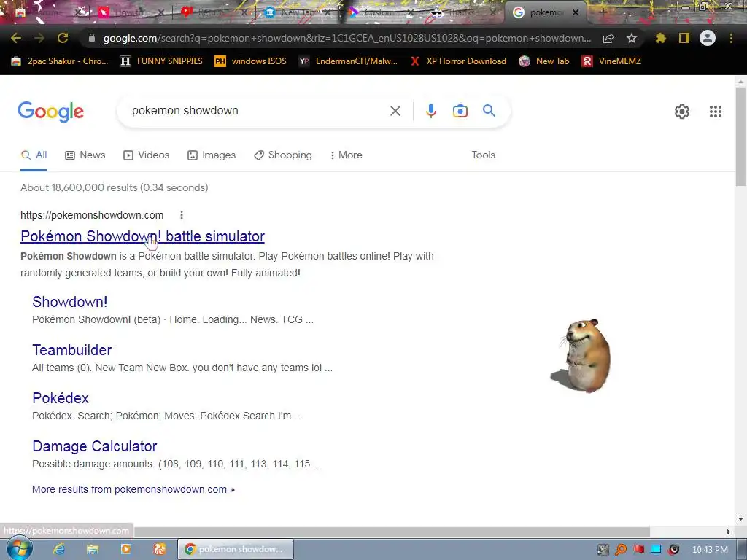Open Pokémon Showdown! battle simulator result
Screen dimensions: 747x560
142,236
